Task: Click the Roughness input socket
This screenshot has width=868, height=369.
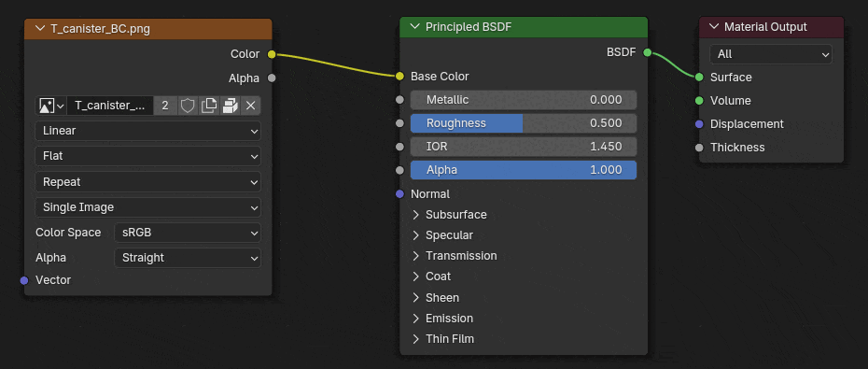Action: click(x=399, y=123)
